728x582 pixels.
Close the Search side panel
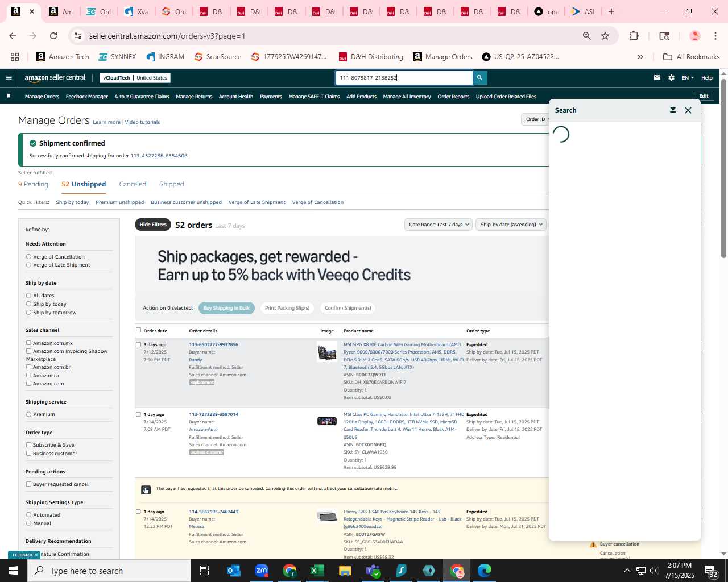[x=688, y=110]
